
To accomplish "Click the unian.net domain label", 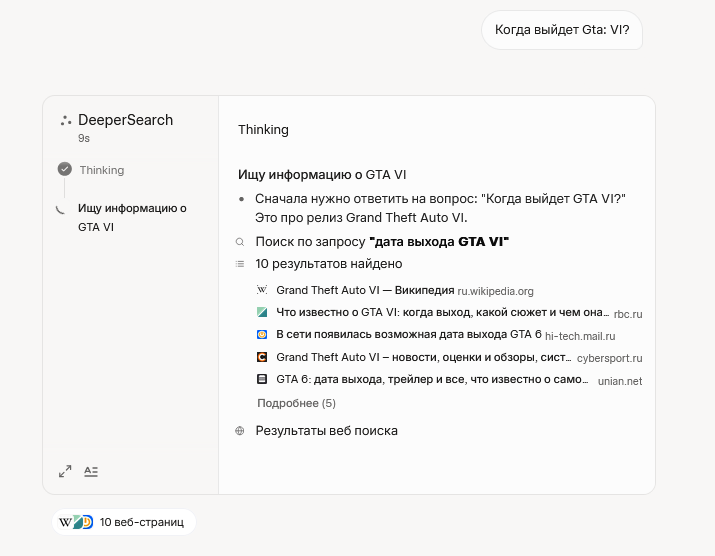I will pyautogui.click(x=620, y=381).
